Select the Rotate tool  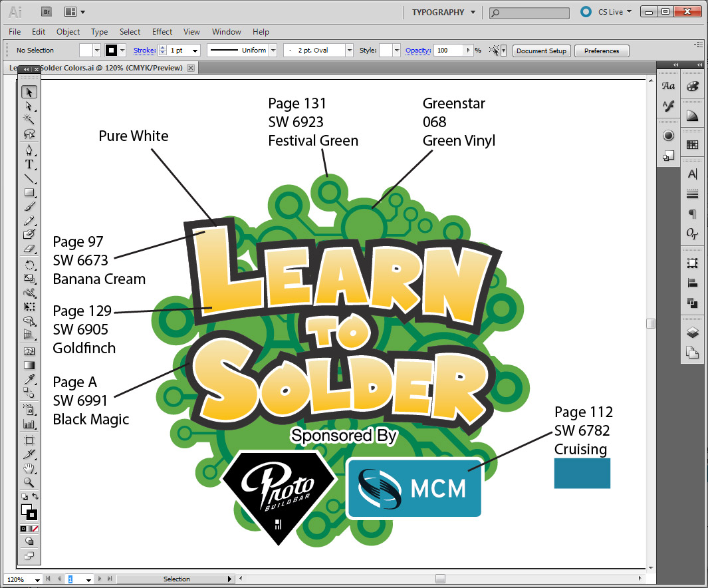point(29,265)
